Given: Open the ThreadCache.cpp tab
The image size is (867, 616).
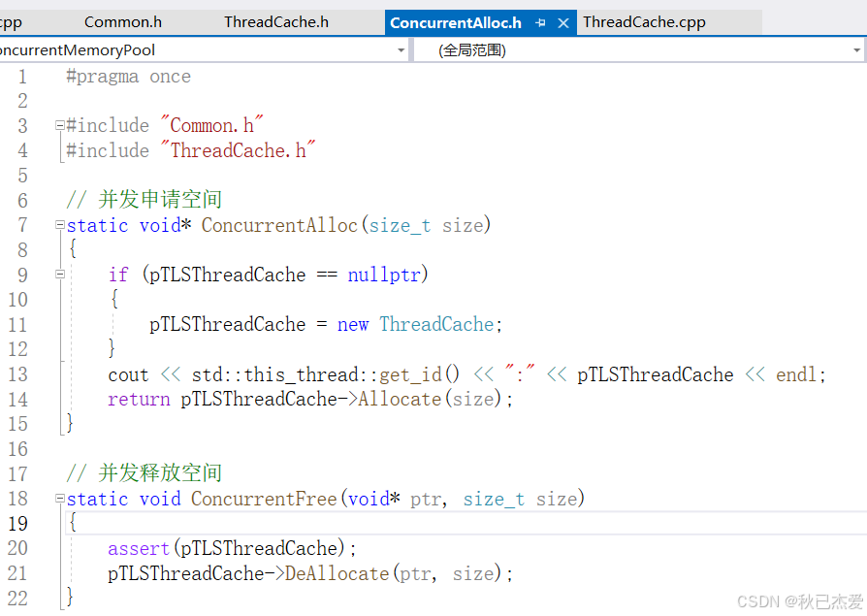Looking at the screenshot, I should pos(644,21).
